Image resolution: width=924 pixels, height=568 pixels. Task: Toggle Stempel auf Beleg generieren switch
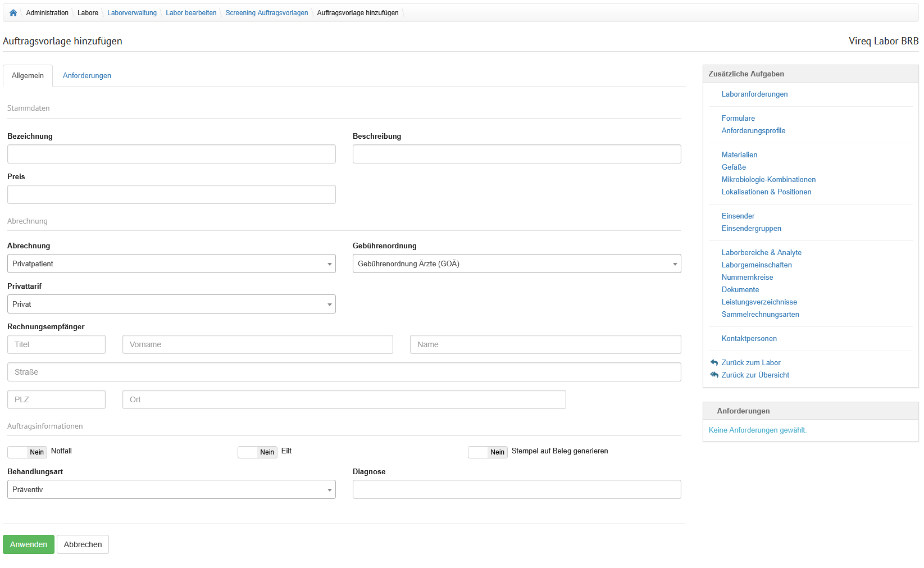(488, 452)
